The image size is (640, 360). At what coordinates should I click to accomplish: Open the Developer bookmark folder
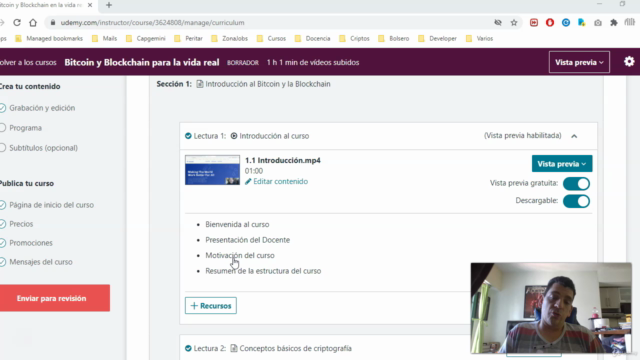click(x=438, y=38)
